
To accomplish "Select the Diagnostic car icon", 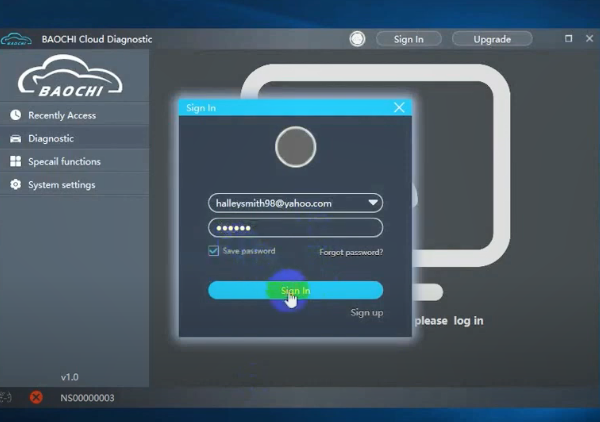I will (x=16, y=138).
